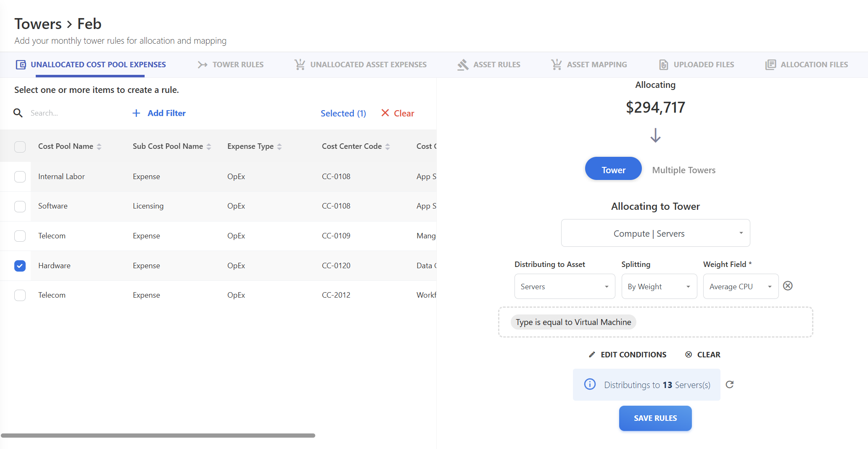The height and width of the screenshot is (449, 868).
Task: Switch to the Tower Rules tab
Action: (230, 64)
